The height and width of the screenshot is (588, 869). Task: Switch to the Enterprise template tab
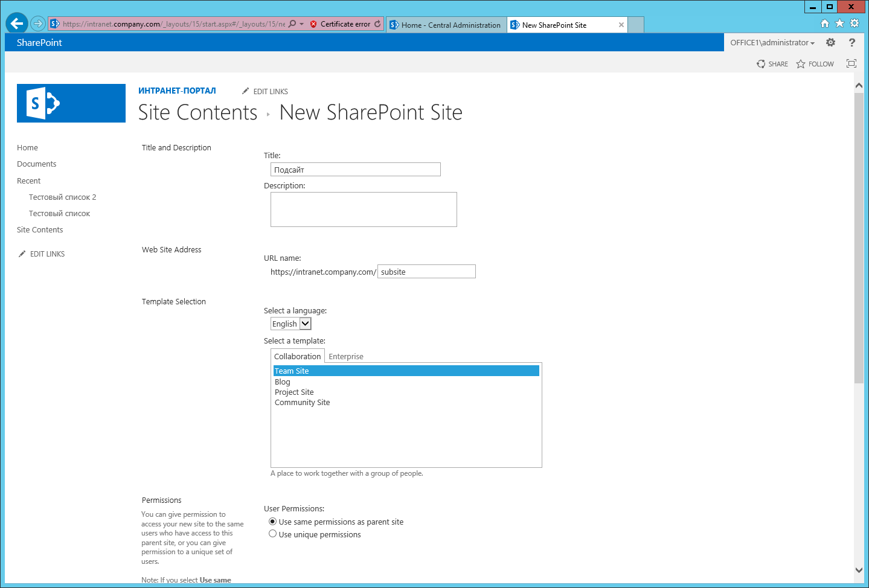346,357
